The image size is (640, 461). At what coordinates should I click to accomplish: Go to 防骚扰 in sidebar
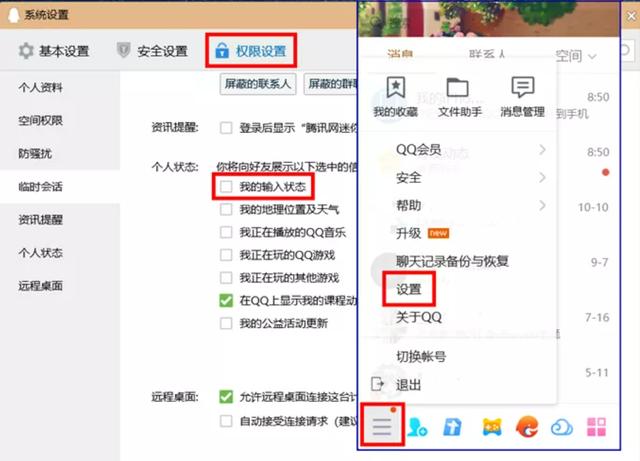35,154
